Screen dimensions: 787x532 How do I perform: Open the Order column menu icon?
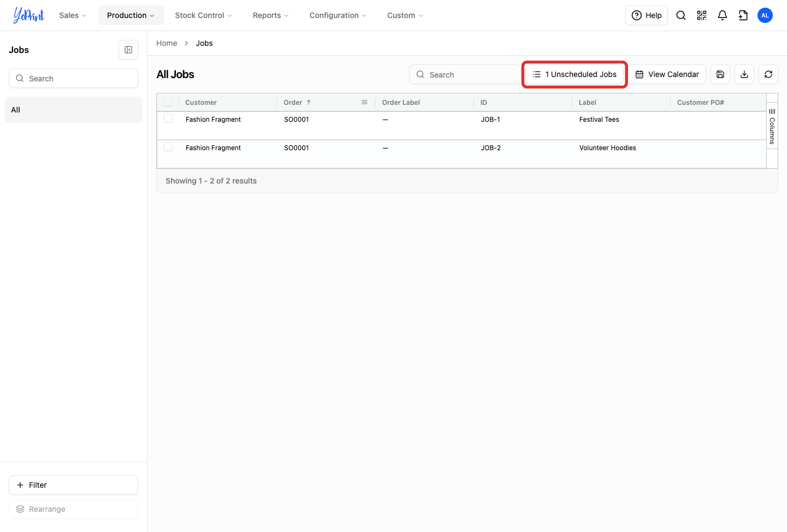pos(365,102)
